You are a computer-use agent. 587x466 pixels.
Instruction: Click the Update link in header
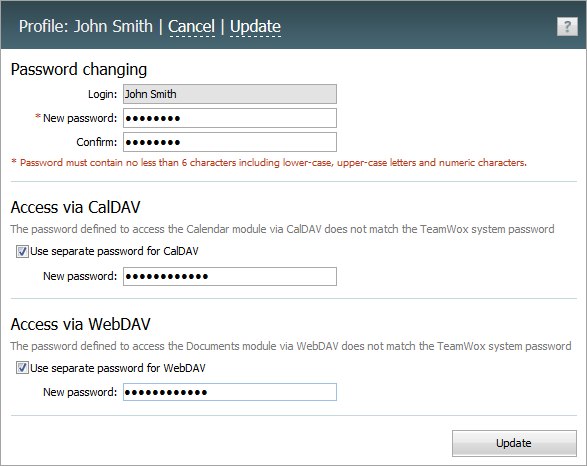pos(255,27)
